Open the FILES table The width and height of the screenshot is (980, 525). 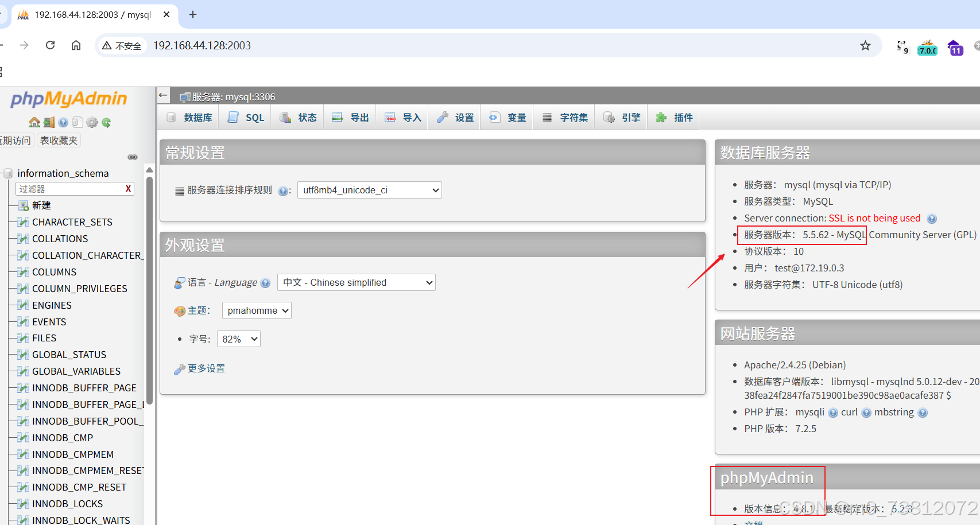point(44,338)
